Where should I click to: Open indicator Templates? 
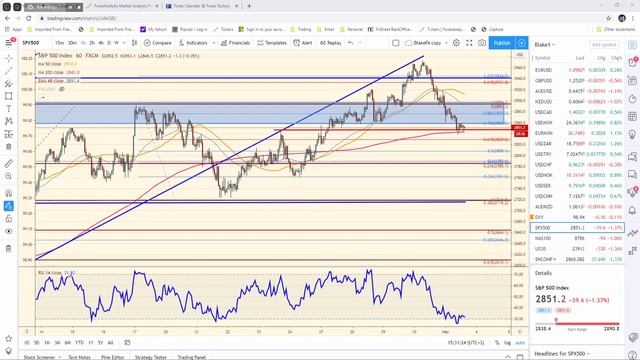tap(272, 43)
